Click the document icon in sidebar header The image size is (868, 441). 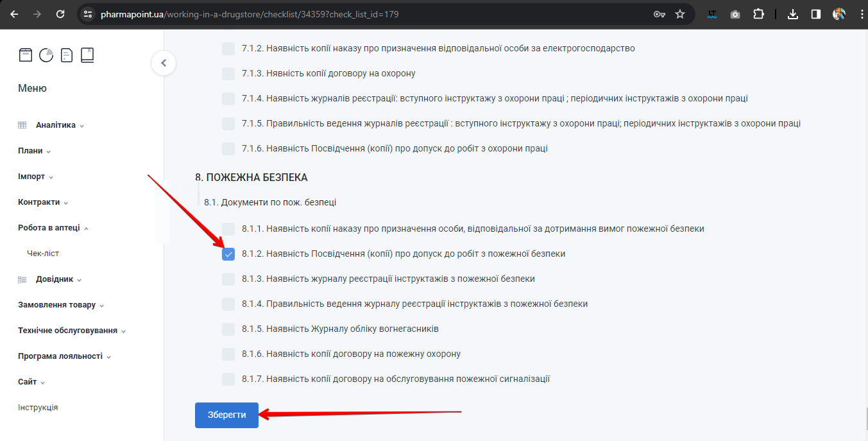[67, 55]
